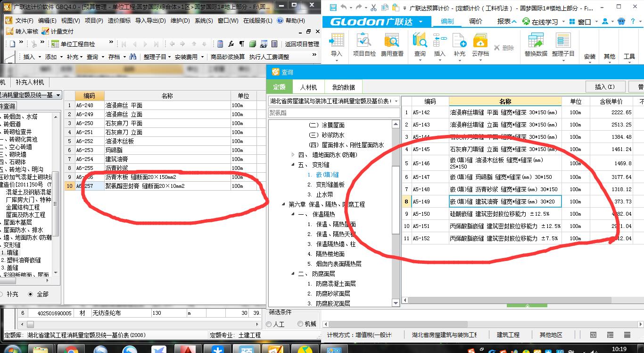Screen dimensions: 644x353
Task: Click the paste icon in the Glodon title bar
Action: (395, 8)
